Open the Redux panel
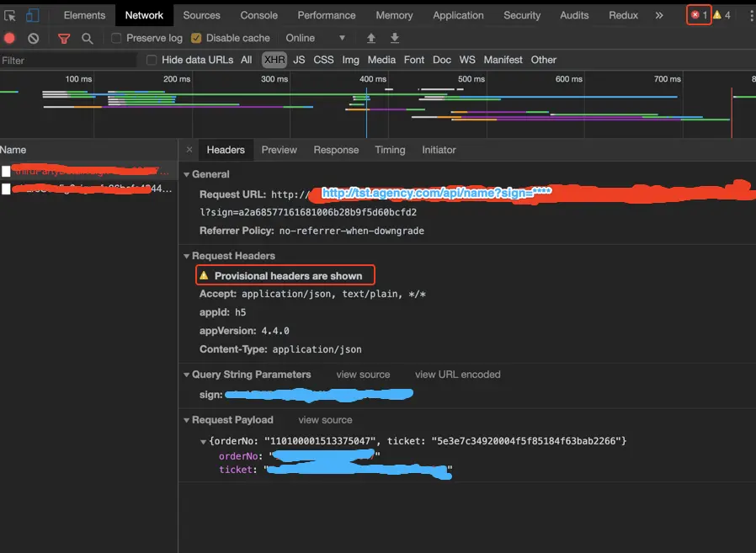 coord(623,15)
